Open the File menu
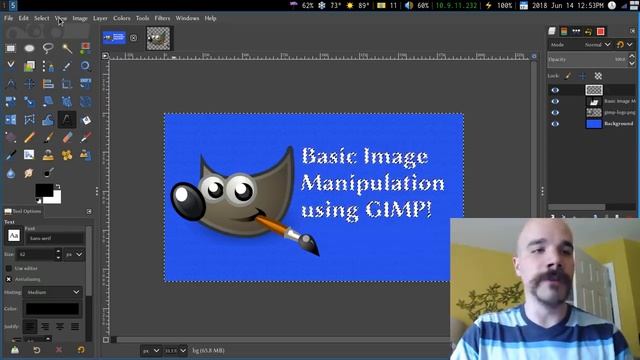 tap(8, 18)
